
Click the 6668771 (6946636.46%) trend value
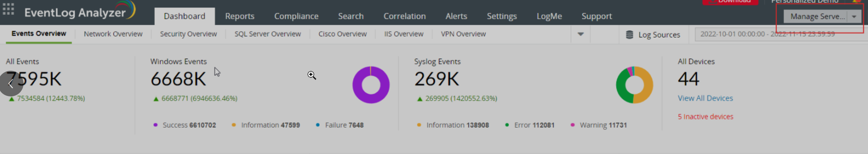(199, 99)
